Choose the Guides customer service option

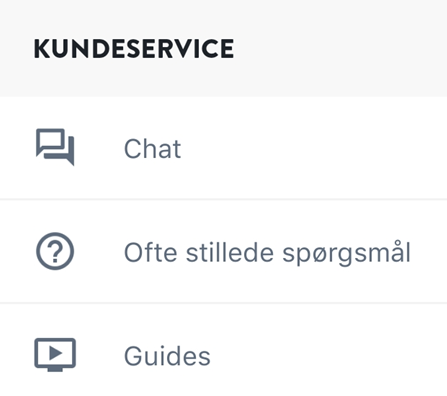pyautogui.click(x=223, y=350)
